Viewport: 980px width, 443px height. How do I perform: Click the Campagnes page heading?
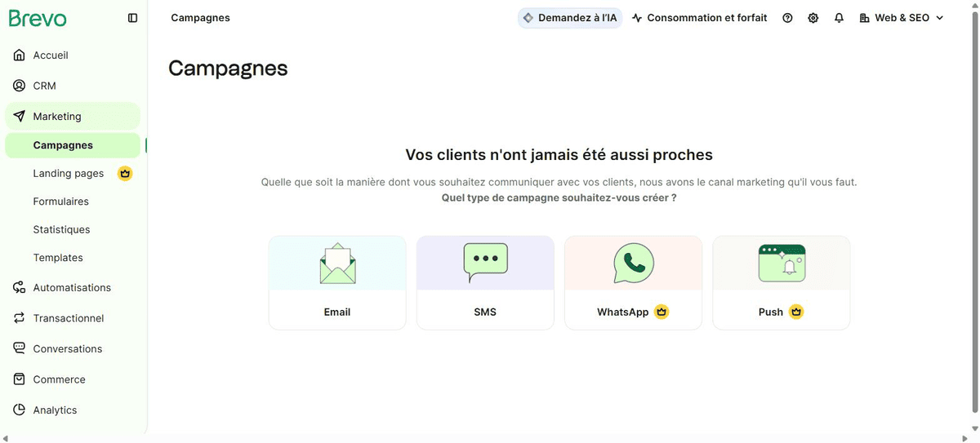click(x=228, y=68)
